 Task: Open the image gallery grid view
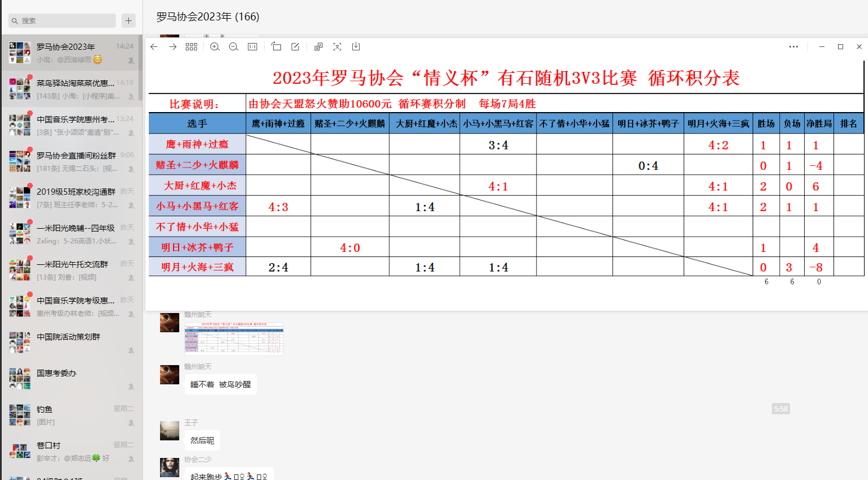pyautogui.click(x=191, y=46)
